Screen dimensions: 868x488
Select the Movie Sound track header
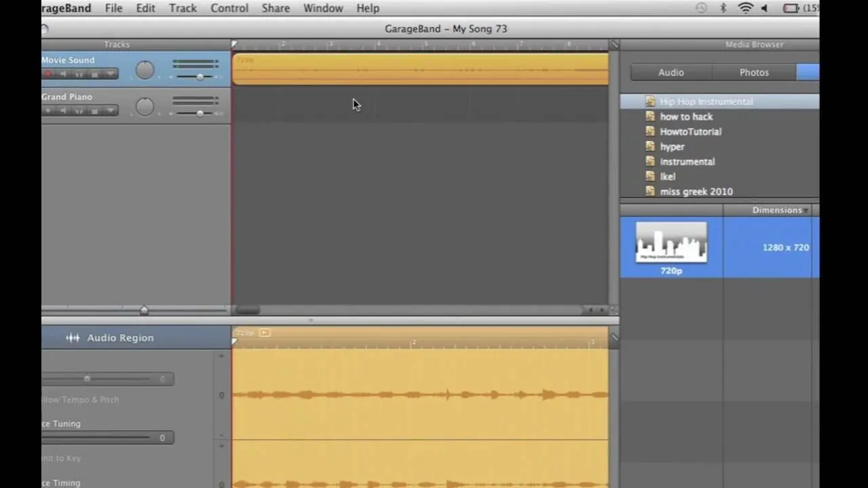[136, 68]
